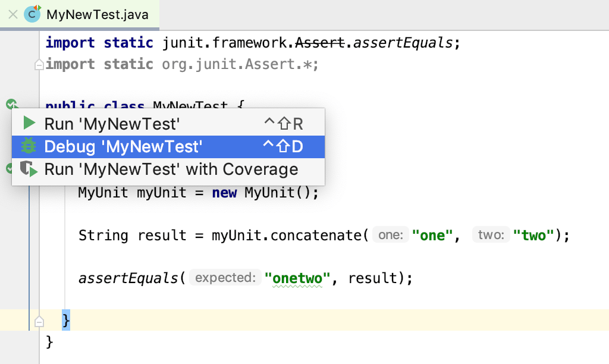Click the coverage shield icon in the popup

click(28, 169)
